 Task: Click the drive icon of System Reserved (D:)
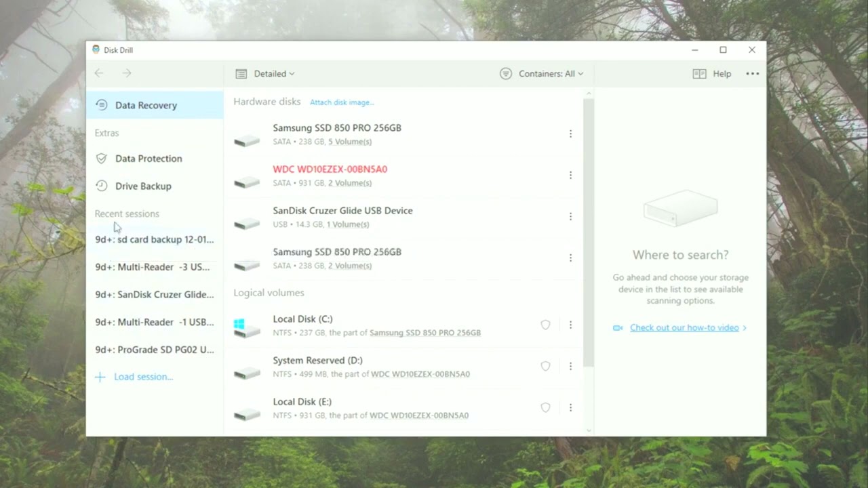(247, 373)
